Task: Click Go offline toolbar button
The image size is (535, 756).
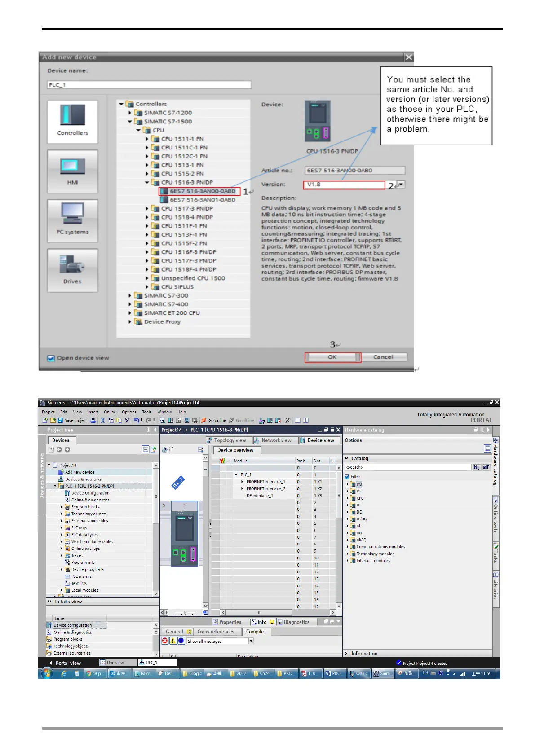Action: (241, 421)
